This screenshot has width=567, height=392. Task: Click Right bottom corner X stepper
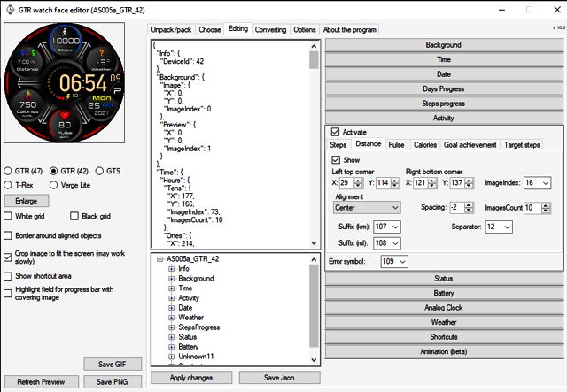click(x=431, y=183)
